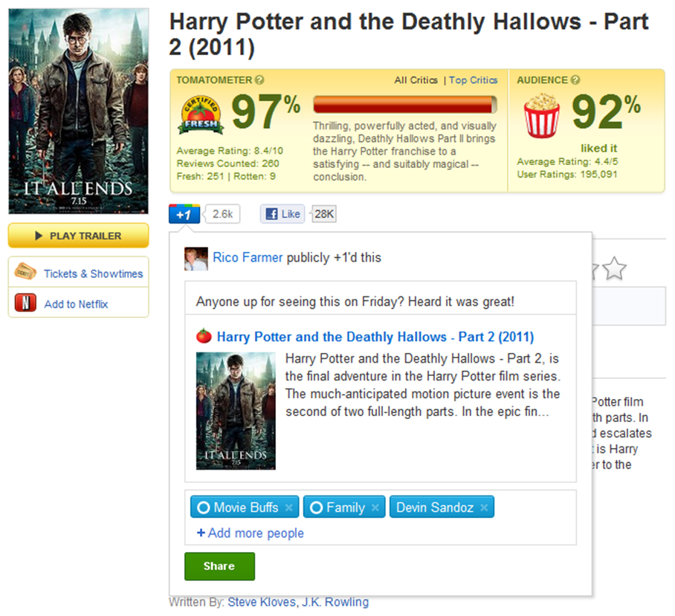675x616 pixels.
Task: Click the Tomatometer help question icon
Action: pyautogui.click(x=259, y=80)
